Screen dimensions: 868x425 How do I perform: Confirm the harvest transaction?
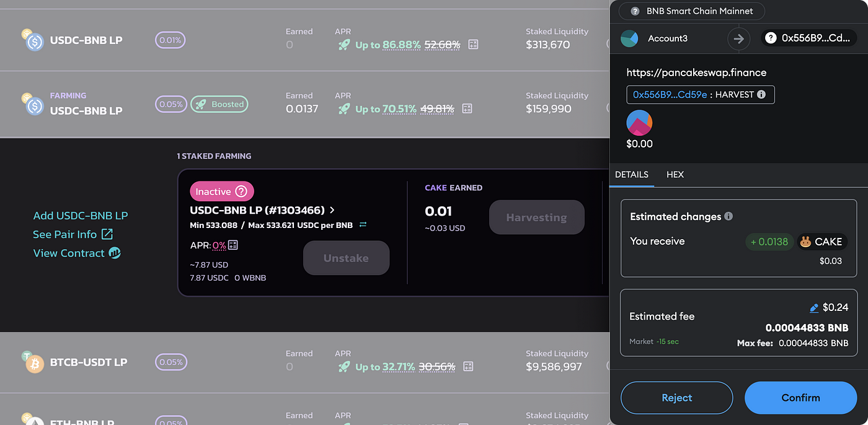800,398
